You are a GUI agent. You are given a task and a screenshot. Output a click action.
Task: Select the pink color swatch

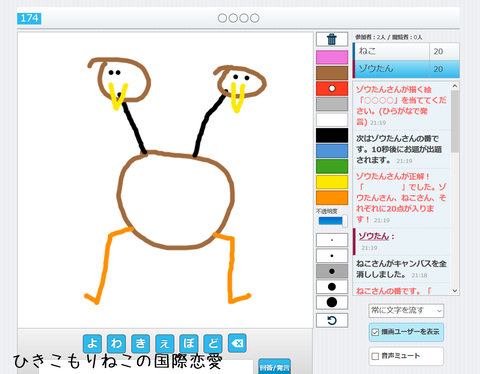tap(332, 57)
